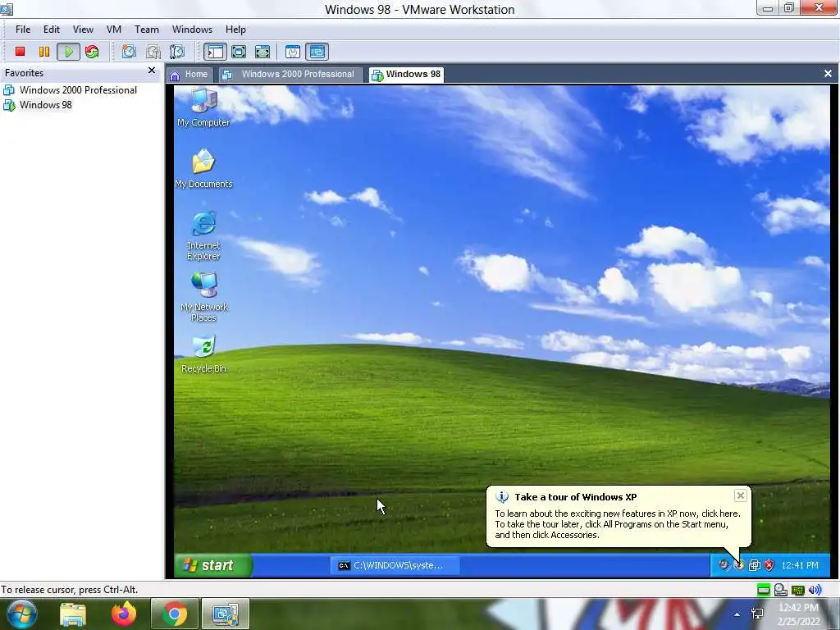Click the My Network Places desktop icon

(x=203, y=297)
